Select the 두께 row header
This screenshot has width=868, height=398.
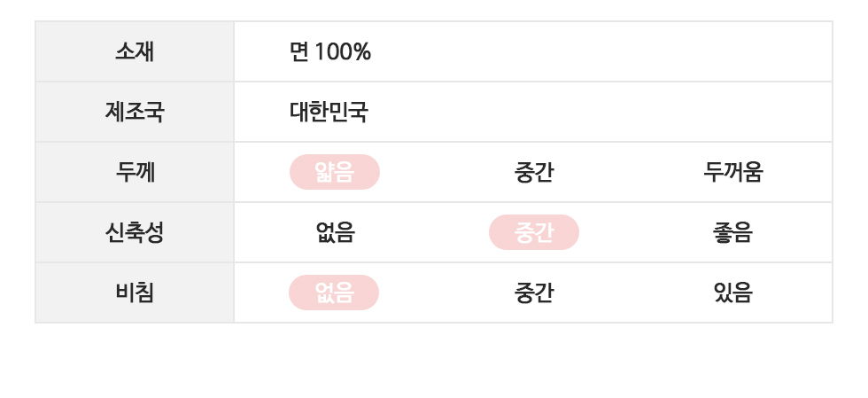click(135, 172)
